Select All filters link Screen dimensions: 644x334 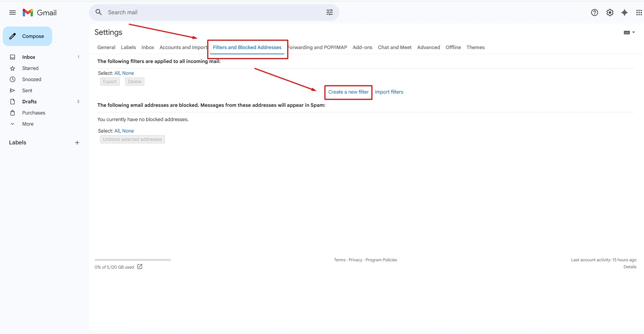click(117, 73)
